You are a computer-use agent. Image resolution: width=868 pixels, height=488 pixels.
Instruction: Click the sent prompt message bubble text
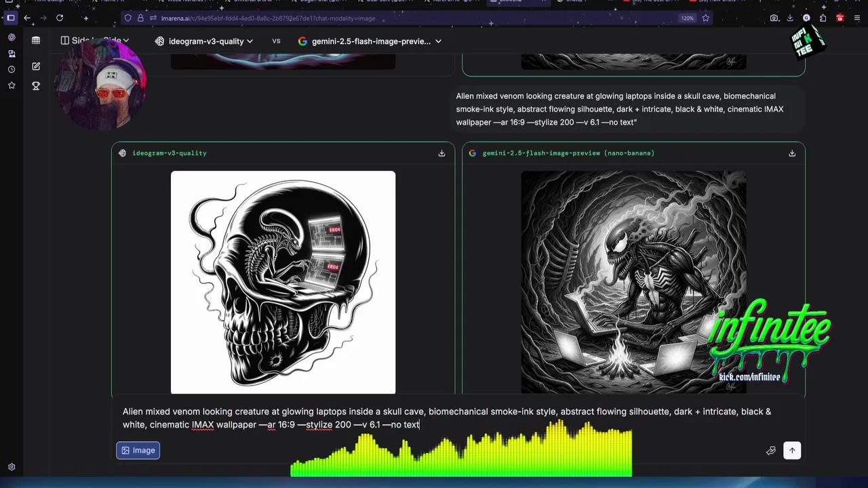[x=620, y=109]
